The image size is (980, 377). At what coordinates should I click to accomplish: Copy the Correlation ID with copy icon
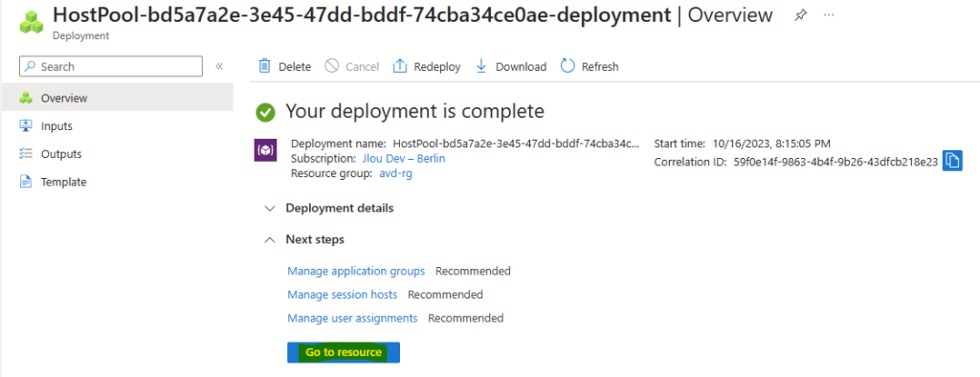point(952,162)
